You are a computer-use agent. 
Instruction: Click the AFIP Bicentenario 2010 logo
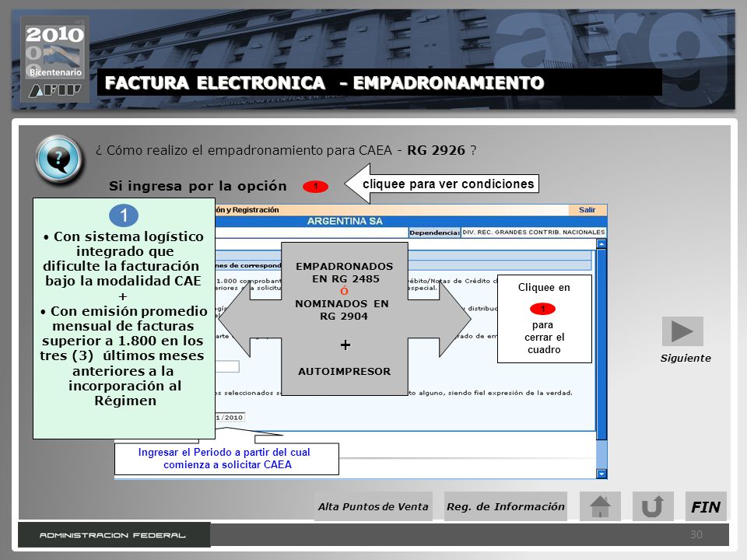tap(54, 59)
